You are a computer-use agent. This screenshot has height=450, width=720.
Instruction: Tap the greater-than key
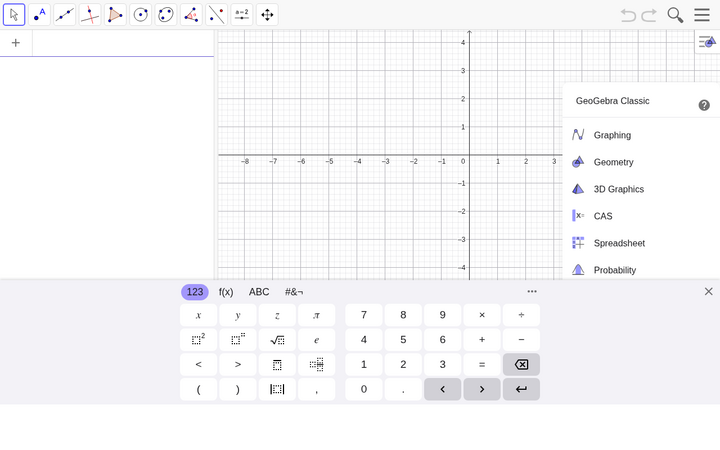click(x=238, y=365)
